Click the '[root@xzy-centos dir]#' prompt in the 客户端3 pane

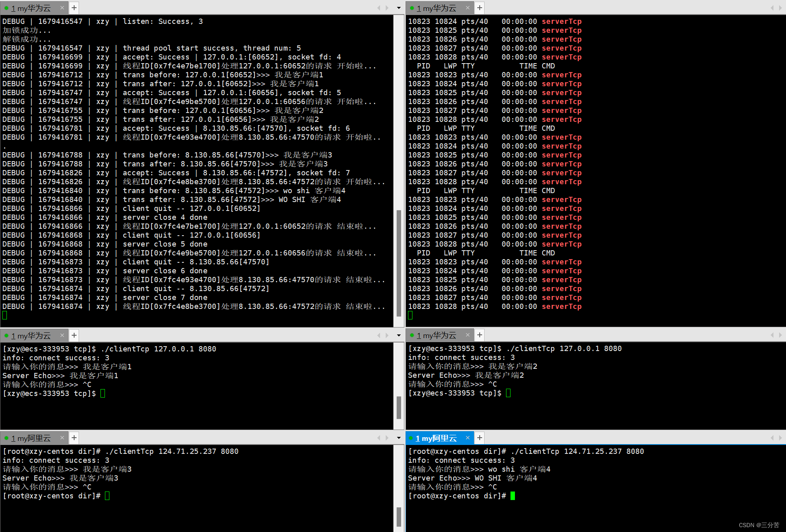(x=51, y=496)
